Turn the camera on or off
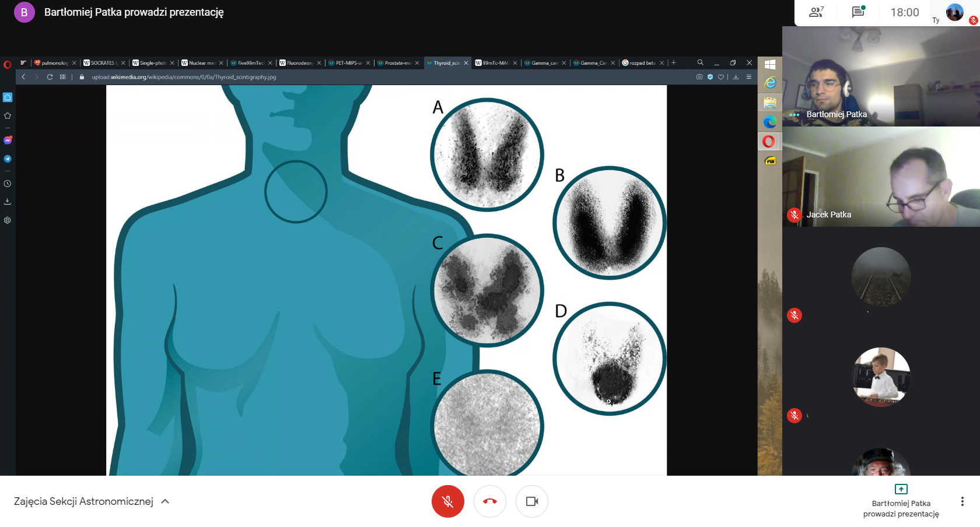Viewport: 980px width, 527px height. tap(531, 501)
